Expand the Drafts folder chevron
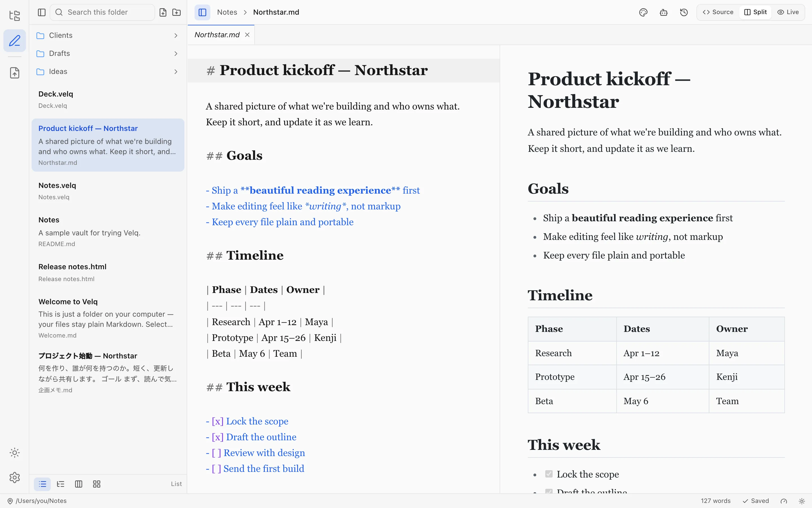The image size is (812, 508). click(176, 54)
